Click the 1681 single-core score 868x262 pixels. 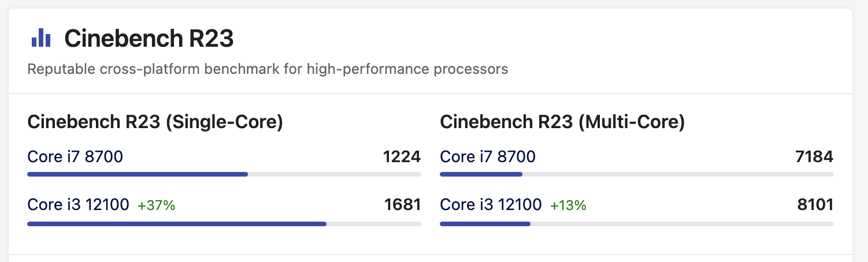[402, 204]
